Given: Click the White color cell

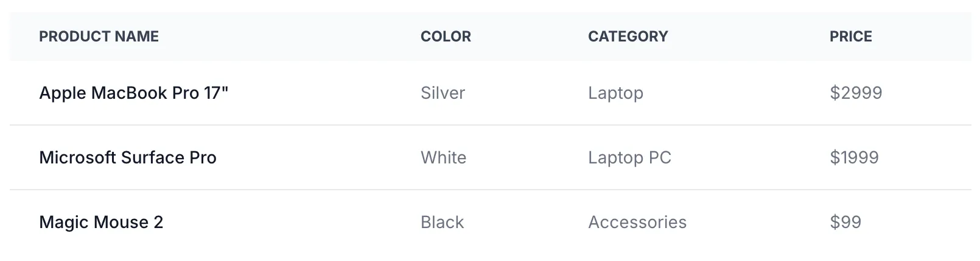Looking at the screenshot, I should click(443, 158).
